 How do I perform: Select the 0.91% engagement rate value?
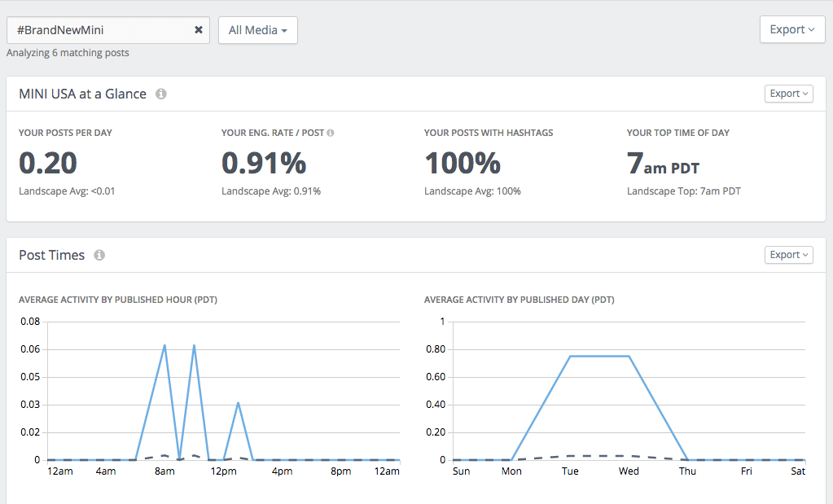[264, 163]
